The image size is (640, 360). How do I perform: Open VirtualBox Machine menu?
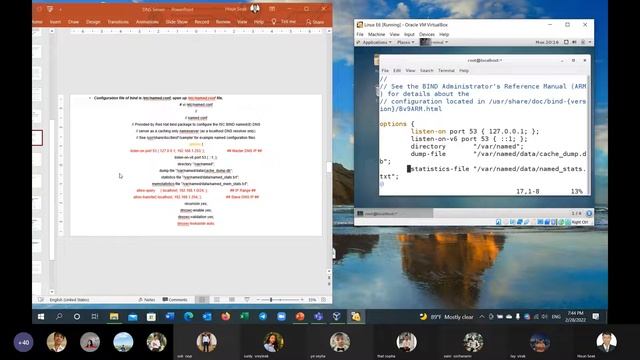(x=376, y=34)
